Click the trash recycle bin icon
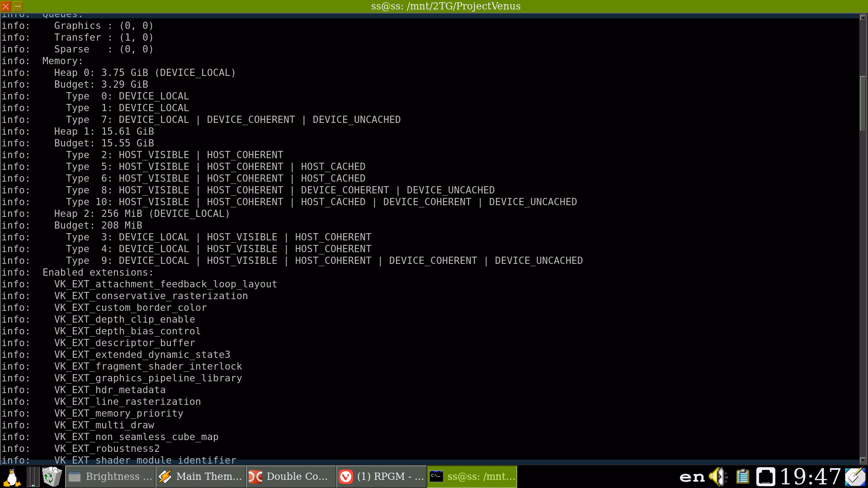Image resolution: width=868 pixels, height=488 pixels. click(52, 477)
